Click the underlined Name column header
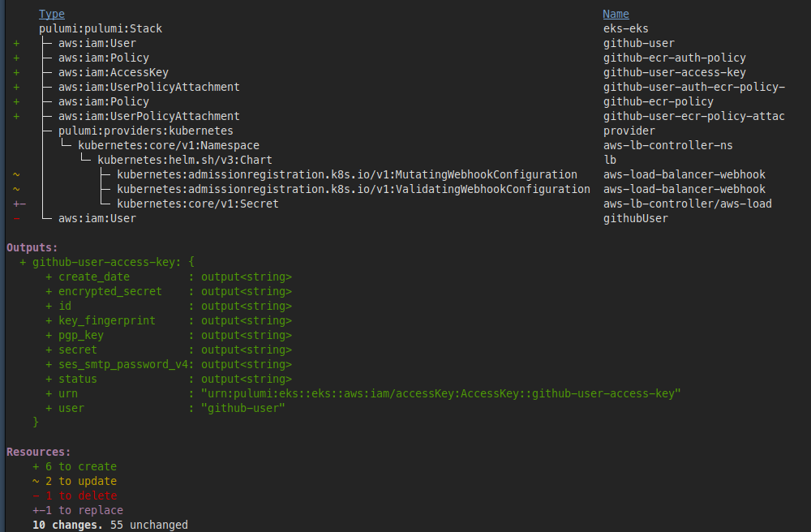This screenshot has height=532, width=811. (616, 14)
